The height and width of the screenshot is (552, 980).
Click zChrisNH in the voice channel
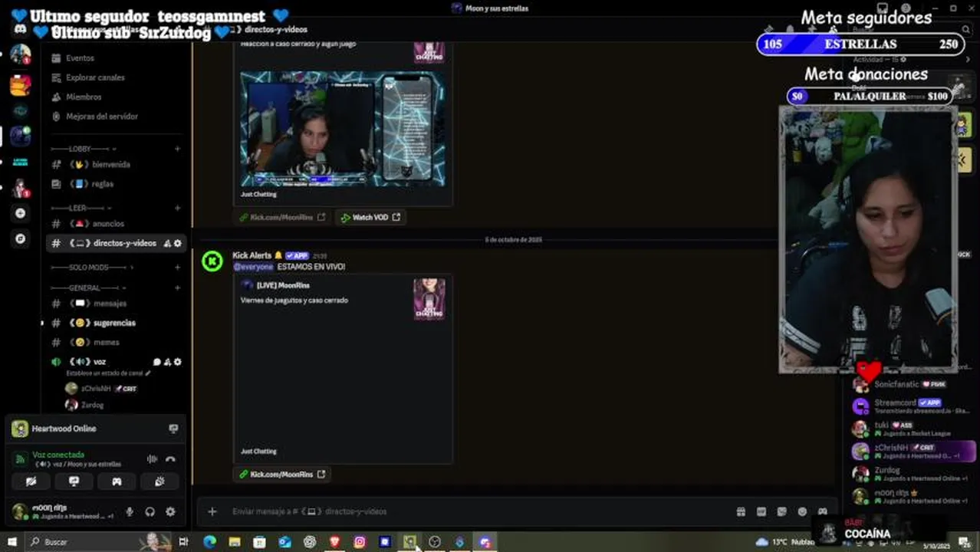click(x=97, y=389)
